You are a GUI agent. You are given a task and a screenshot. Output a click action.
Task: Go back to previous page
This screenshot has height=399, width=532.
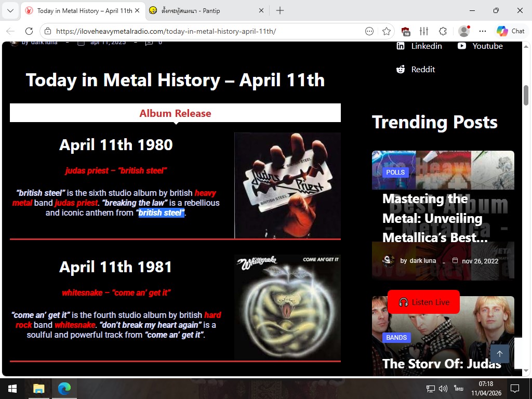10,31
